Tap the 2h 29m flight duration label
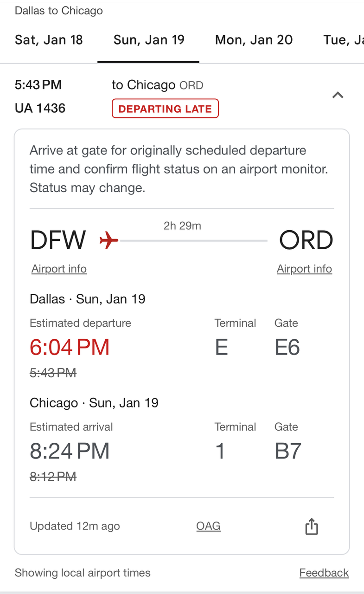This screenshot has width=364, height=594. 182,226
